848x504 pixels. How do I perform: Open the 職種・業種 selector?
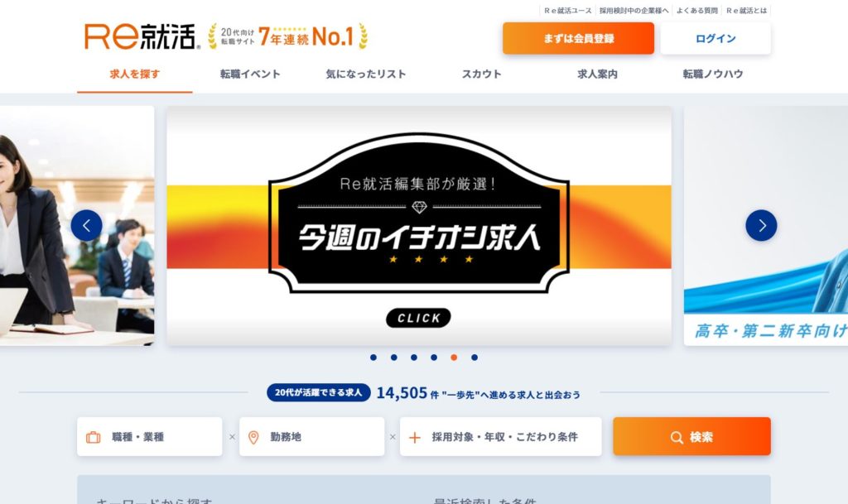pyautogui.click(x=150, y=436)
